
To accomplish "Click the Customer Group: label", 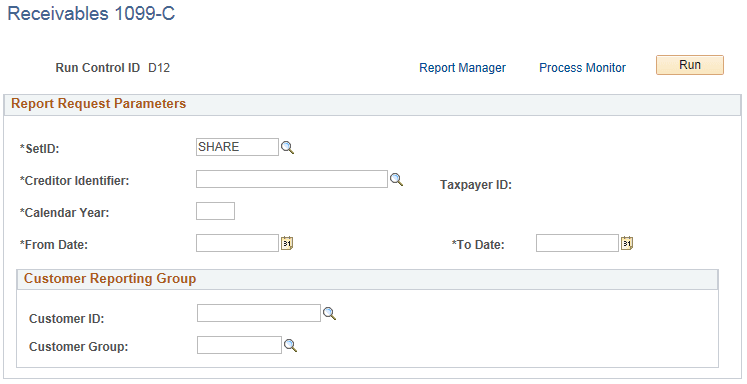I will click(x=79, y=347).
